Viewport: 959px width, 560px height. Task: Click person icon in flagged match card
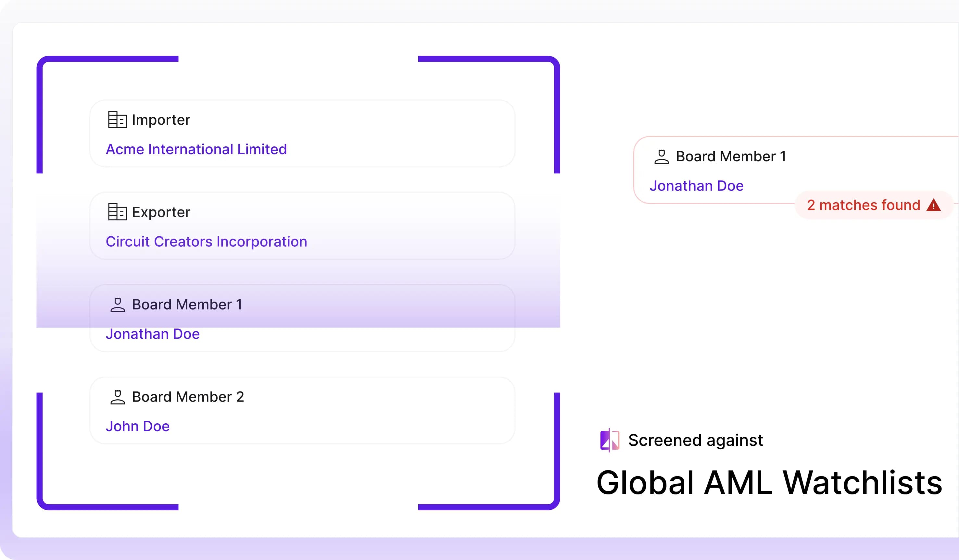(662, 157)
